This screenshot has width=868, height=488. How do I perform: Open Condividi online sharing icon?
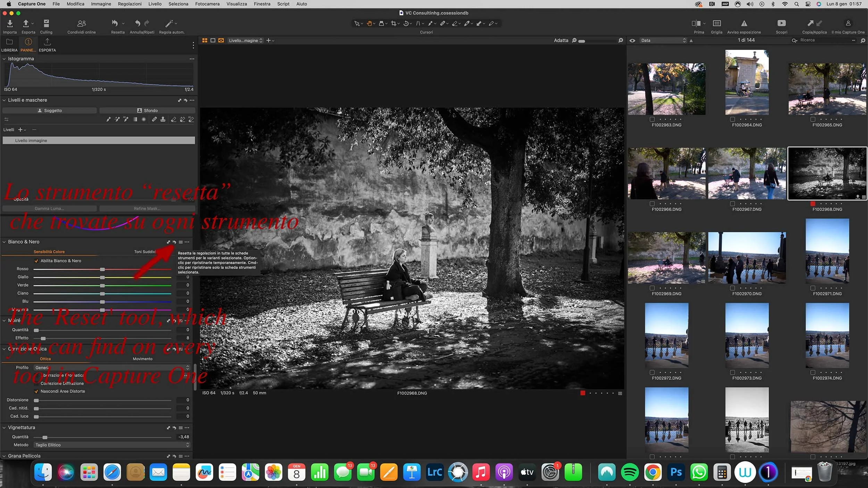pos(82,24)
